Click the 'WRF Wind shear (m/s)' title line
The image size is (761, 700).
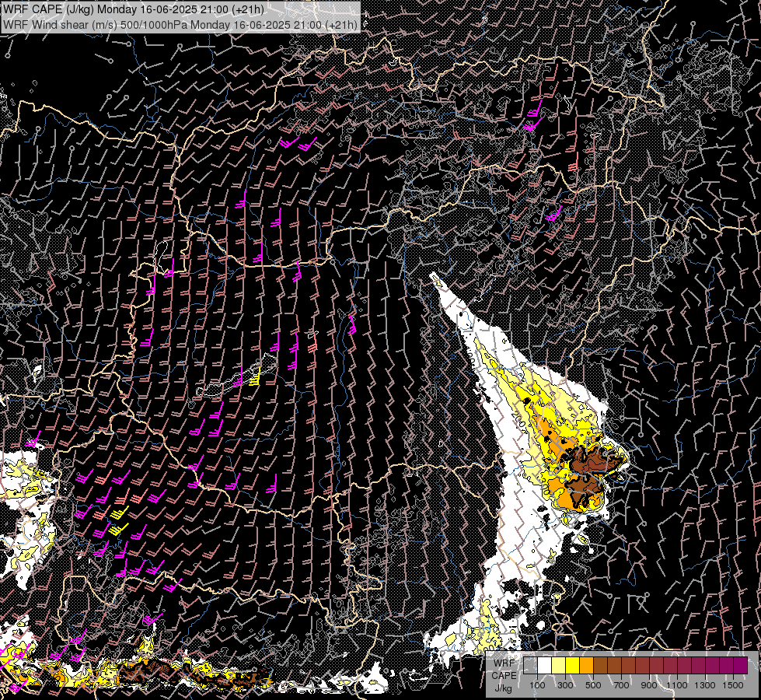pyautogui.click(x=180, y=24)
